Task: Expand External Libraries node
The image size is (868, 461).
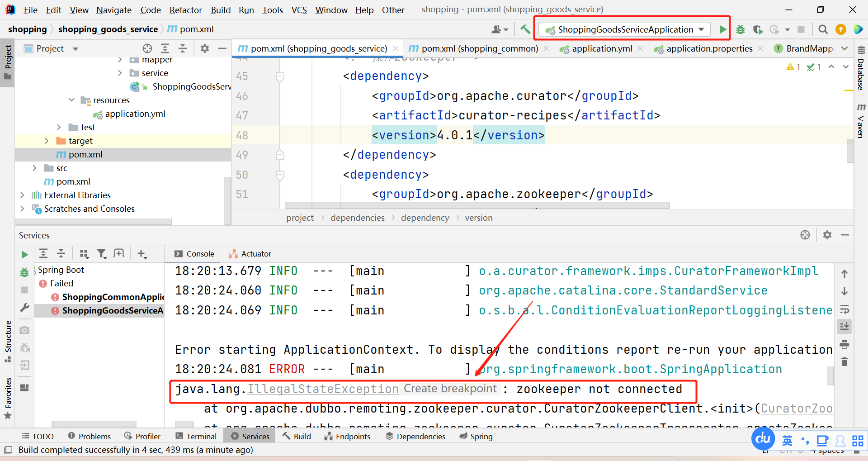Action: (22, 195)
